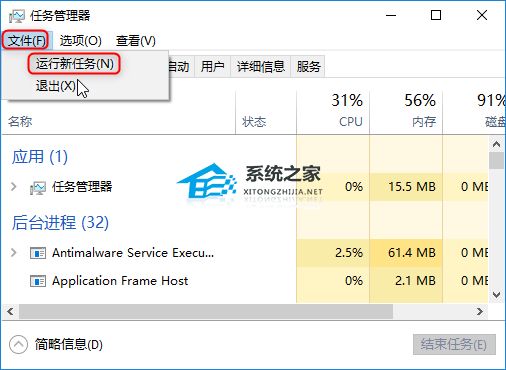Screen dimensions: 506x370
Task: Click the Antimalware Service Executable process icon
Action: click(38, 253)
